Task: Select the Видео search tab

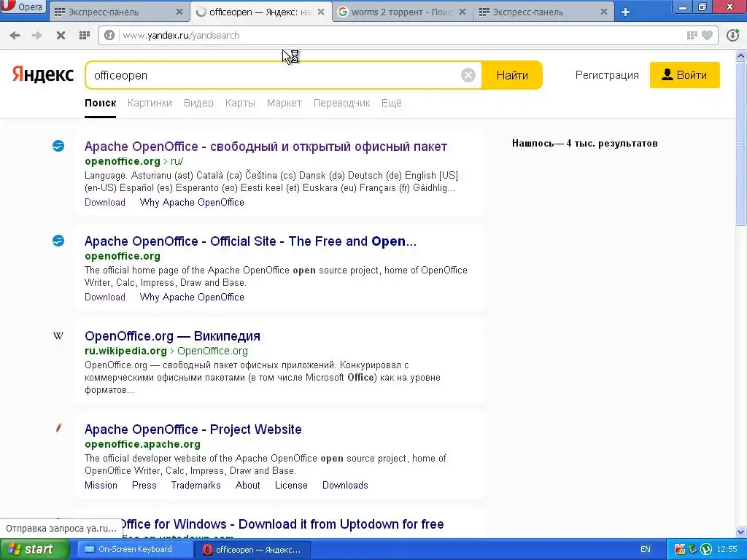Action: pyautogui.click(x=198, y=103)
